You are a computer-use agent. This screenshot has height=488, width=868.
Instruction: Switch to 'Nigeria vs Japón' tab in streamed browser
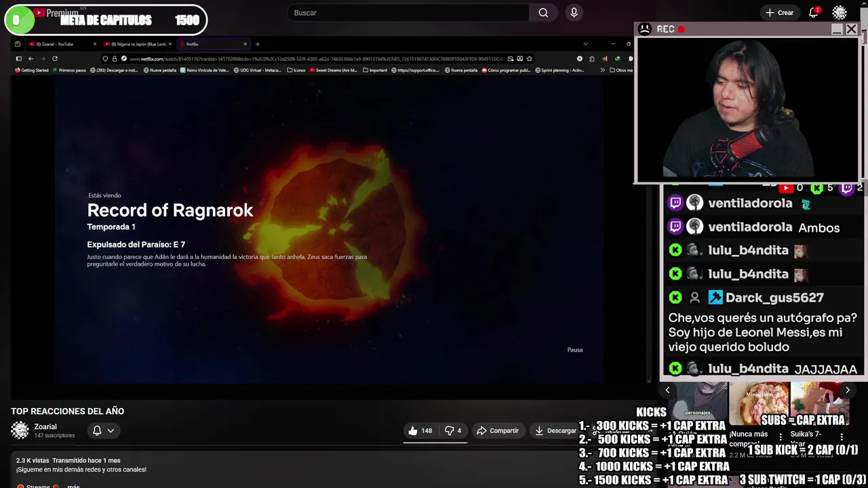pyautogui.click(x=138, y=44)
